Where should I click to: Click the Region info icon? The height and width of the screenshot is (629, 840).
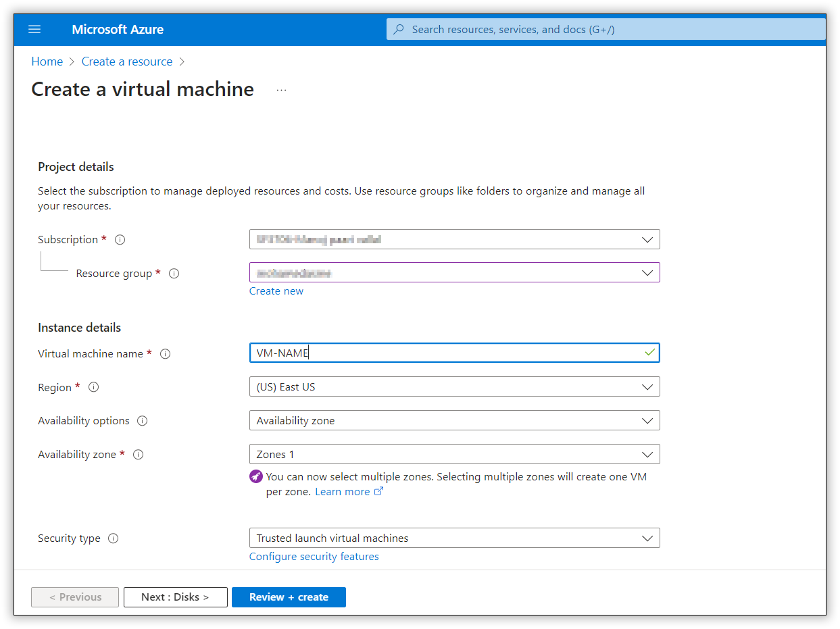coord(94,387)
